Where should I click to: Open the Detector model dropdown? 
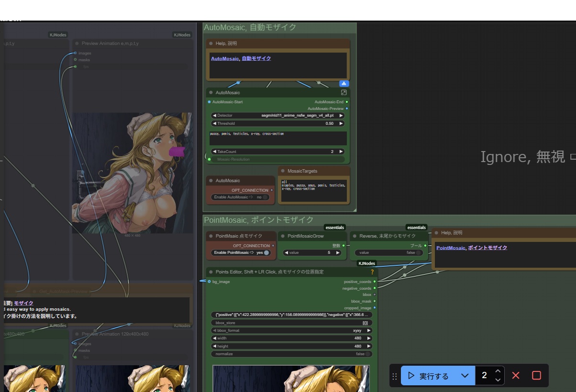[x=277, y=115]
